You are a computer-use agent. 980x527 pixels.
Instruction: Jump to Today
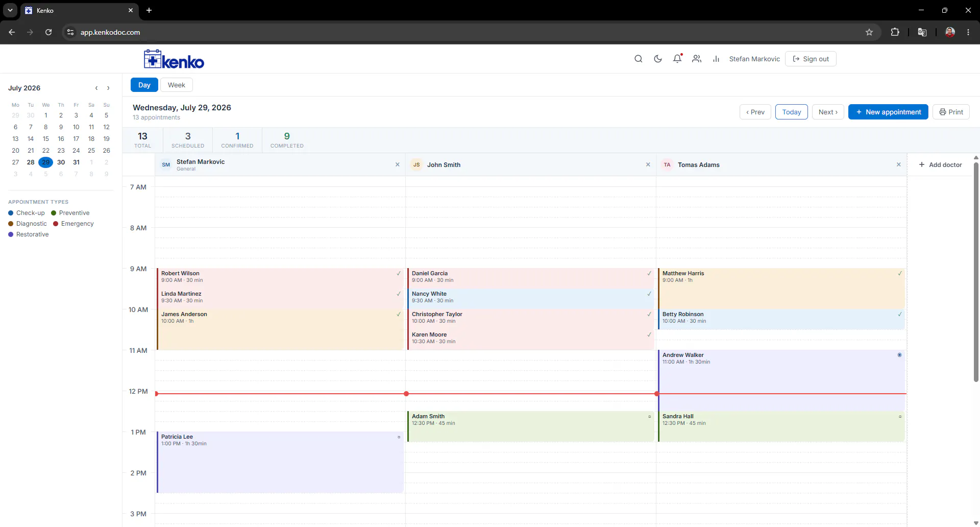click(792, 112)
